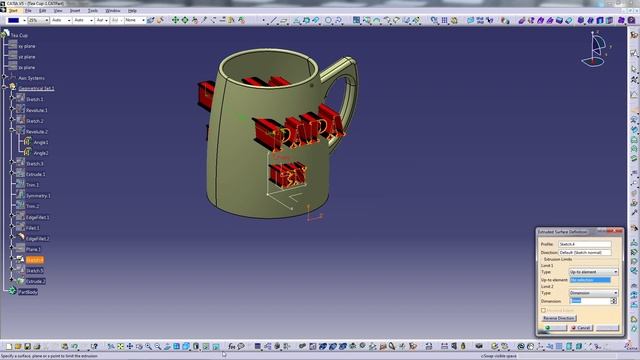Select the Circle tool in top toolbar
The width and height of the screenshot is (640, 360).
328,20
